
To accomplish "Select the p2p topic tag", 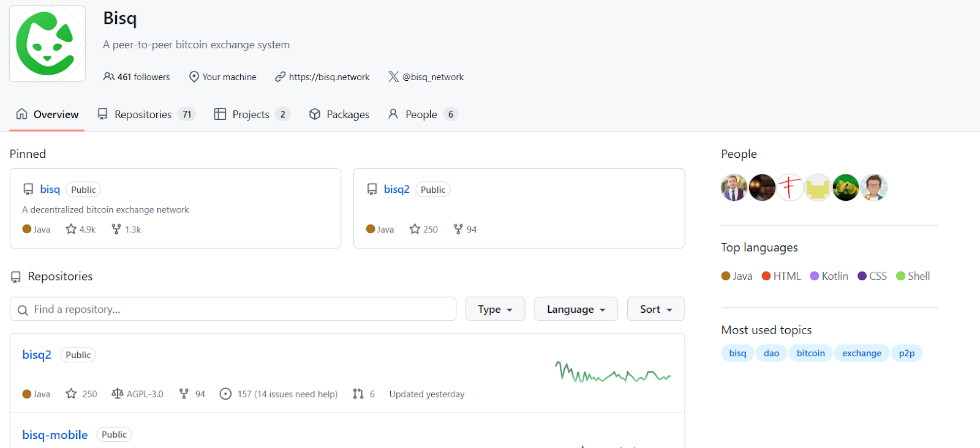I will 907,353.
